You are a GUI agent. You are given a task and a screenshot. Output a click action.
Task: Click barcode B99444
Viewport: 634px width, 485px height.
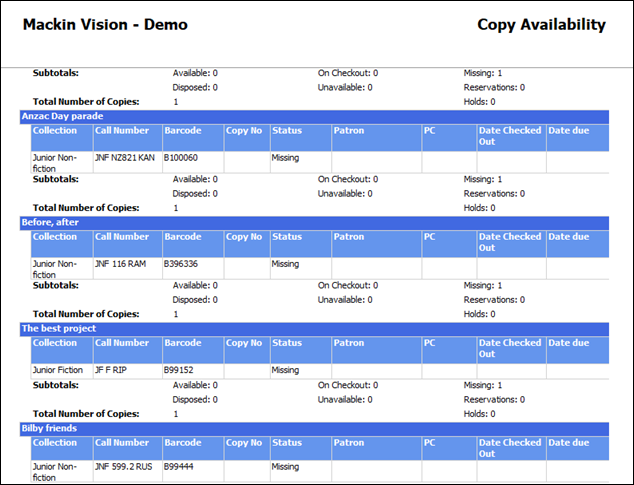[178, 467]
